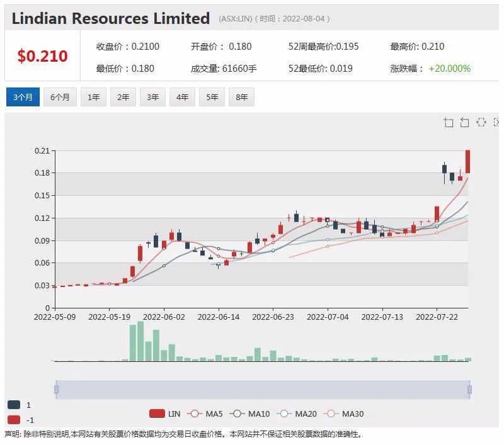Click the 0.15 y-axis label
504x445 pixels.
[42, 195]
